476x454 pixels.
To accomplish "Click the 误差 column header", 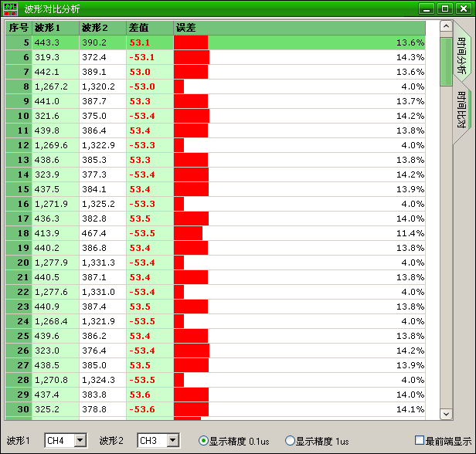I will click(x=299, y=28).
